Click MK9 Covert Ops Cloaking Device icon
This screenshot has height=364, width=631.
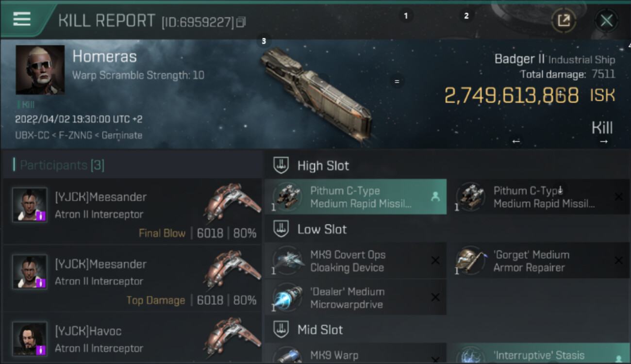point(288,261)
